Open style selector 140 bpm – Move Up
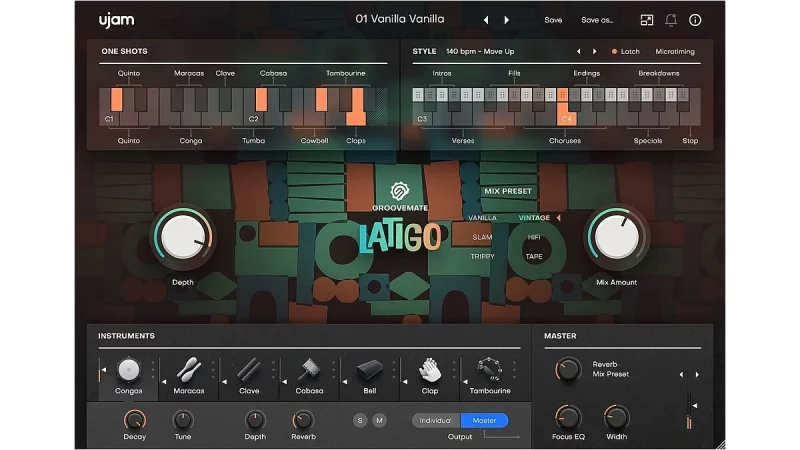The image size is (800, 450). [x=480, y=52]
